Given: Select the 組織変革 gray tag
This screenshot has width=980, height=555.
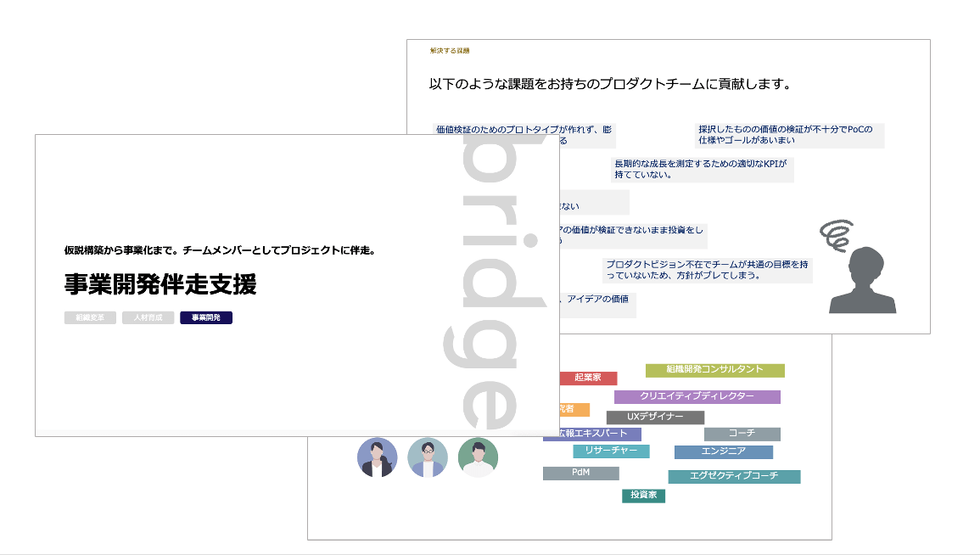Looking at the screenshot, I should 90,317.
